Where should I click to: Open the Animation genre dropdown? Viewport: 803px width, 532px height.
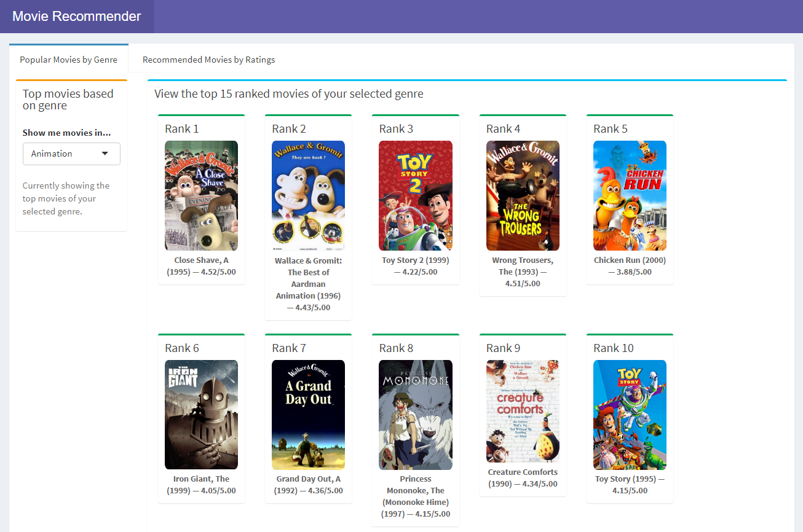(x=71, y=154)
